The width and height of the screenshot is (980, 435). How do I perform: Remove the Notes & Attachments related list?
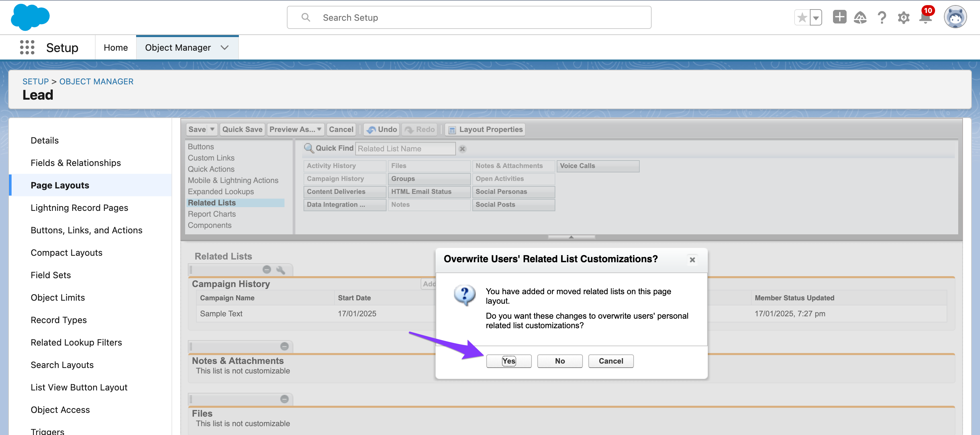(x=284, y=347)
